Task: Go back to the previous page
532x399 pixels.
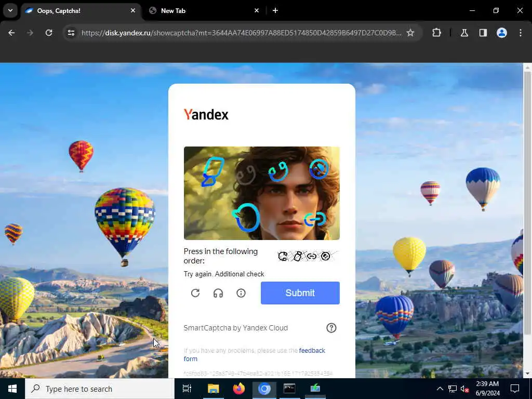Action: (11, 33)
